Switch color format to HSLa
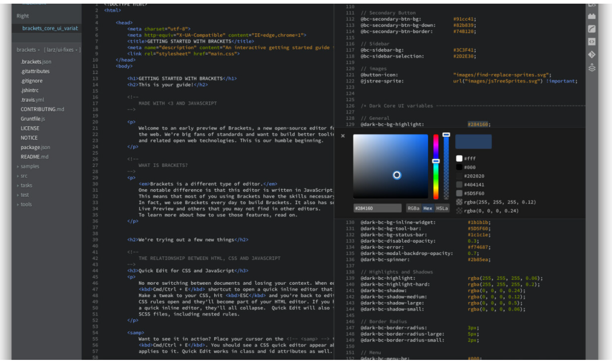 click(x=442, y=208)
